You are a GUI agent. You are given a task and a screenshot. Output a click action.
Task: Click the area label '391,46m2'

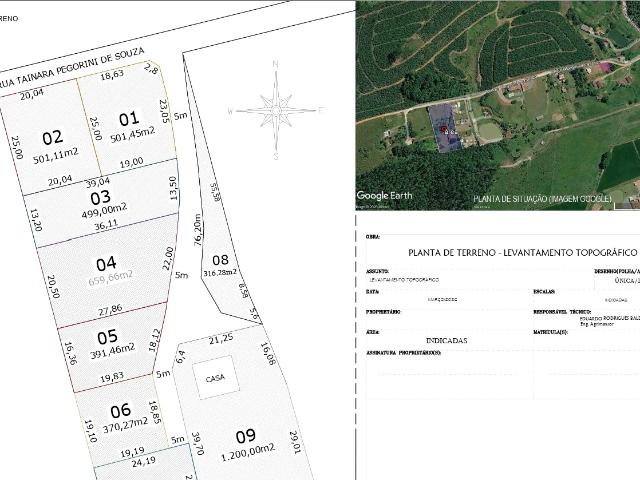point(113,352)
